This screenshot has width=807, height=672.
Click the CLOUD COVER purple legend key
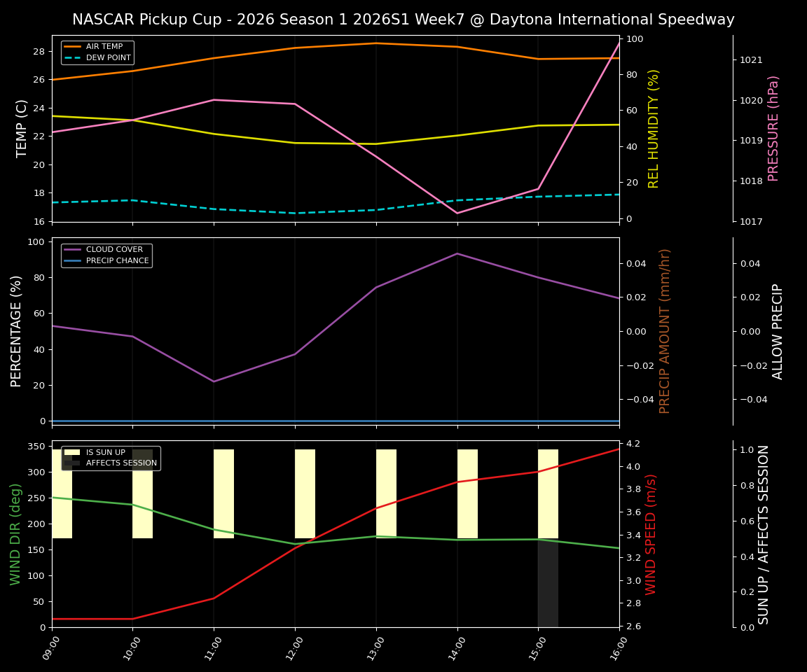(74, 249)
